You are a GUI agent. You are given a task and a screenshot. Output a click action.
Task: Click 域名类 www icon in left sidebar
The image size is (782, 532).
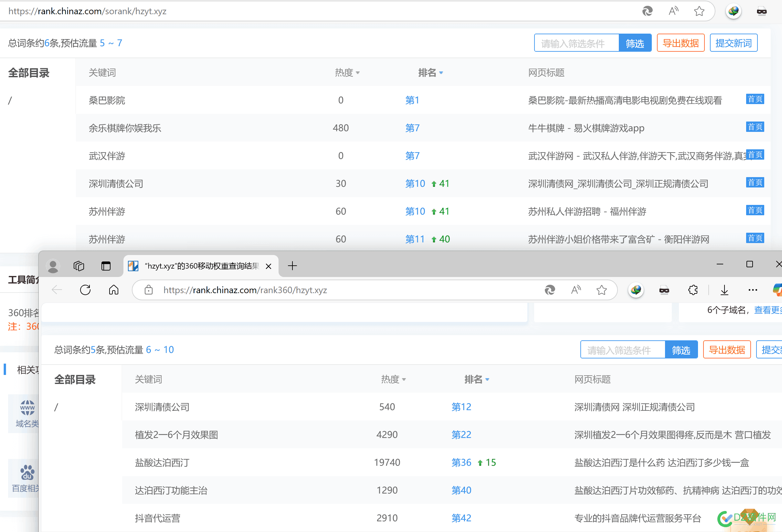(x=27, y=408)
